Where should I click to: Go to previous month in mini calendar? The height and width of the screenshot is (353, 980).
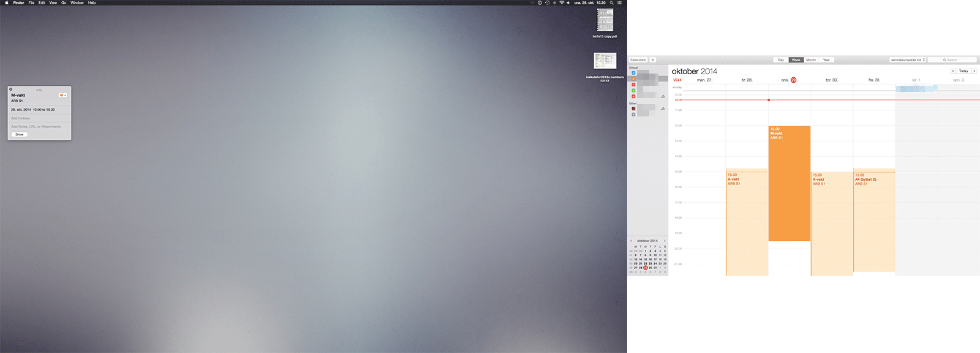point(631,241)
